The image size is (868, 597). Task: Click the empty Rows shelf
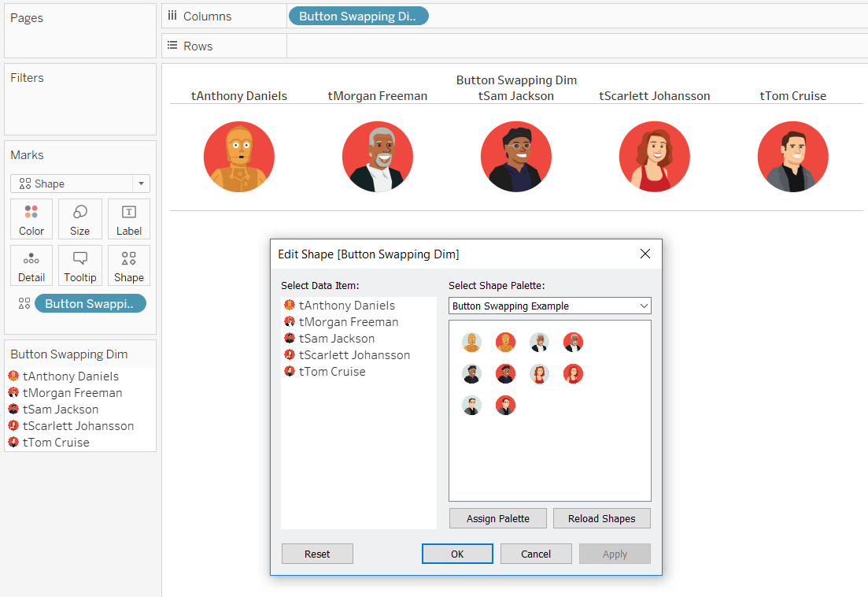coord(577,46)
